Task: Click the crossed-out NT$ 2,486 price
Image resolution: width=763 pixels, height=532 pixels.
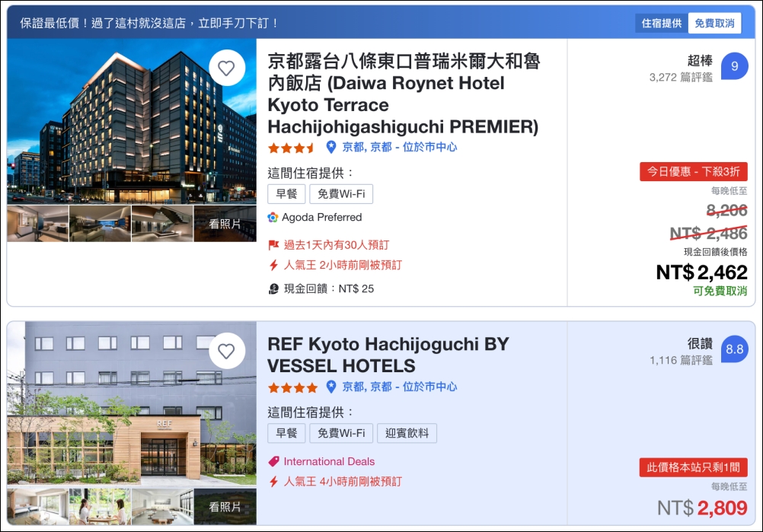Action: pos(708,234)
